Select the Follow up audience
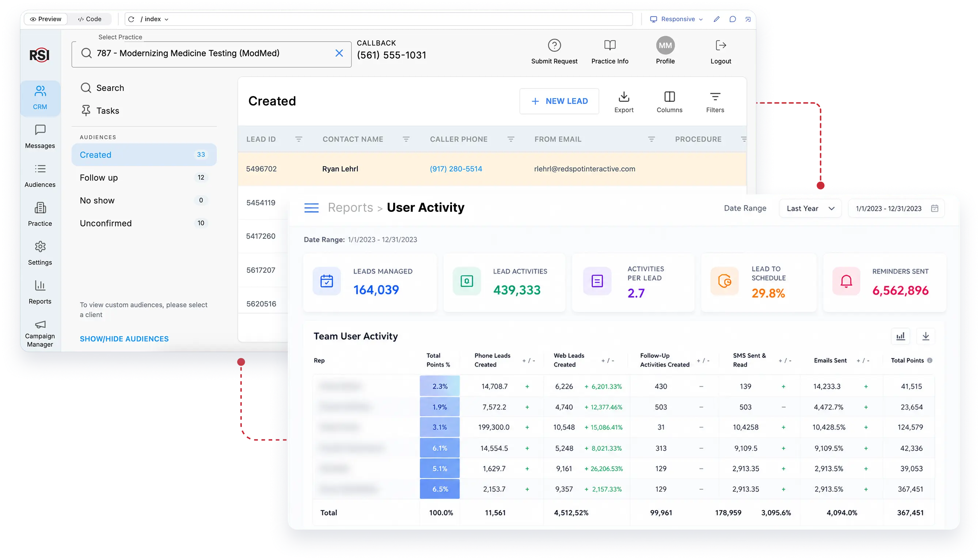This screenshot has height=560, width=980. click(x=144, y=177)
